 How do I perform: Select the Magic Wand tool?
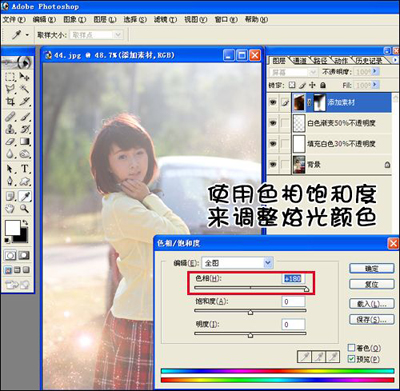[x=25, y=89]
